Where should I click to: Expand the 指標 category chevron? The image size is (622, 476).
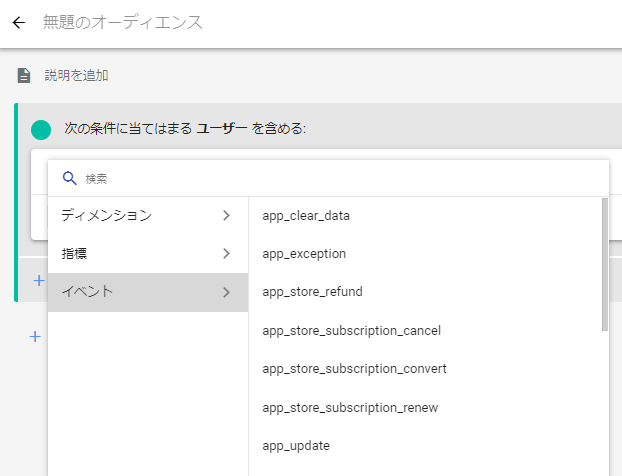[x=226, y=253]
